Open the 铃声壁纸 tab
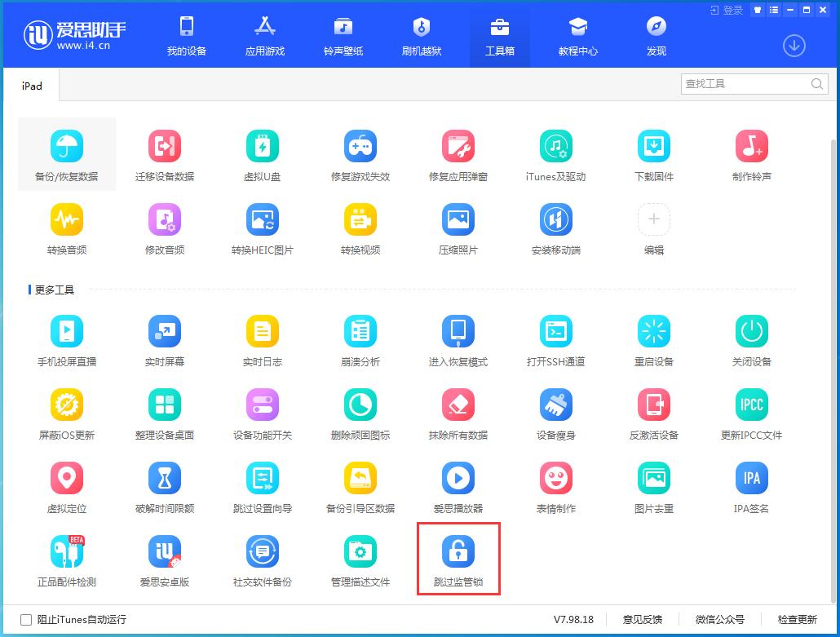 pyautogui.click(x=343, y=36)
